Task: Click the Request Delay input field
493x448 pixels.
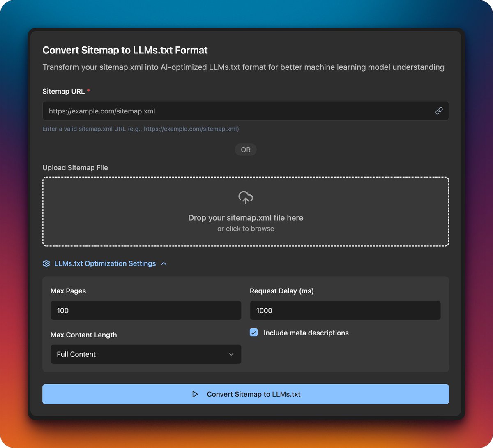Action: coord(345,310)
